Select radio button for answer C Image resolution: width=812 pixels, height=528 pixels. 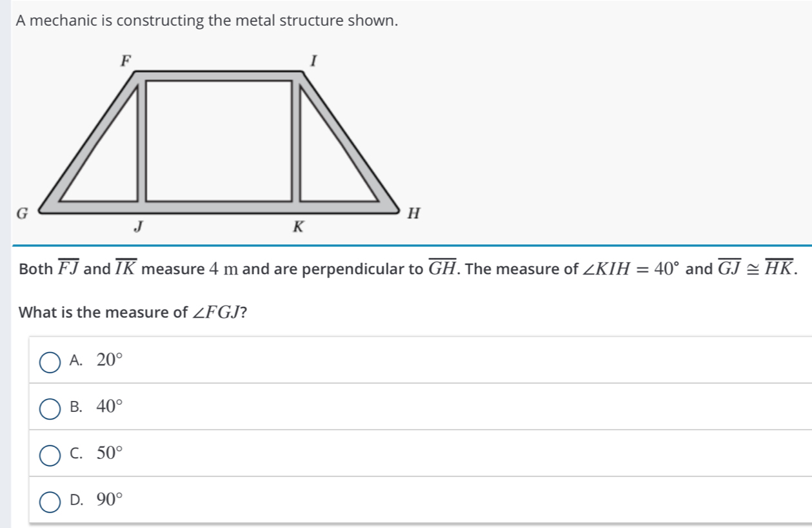pos(50,455)
